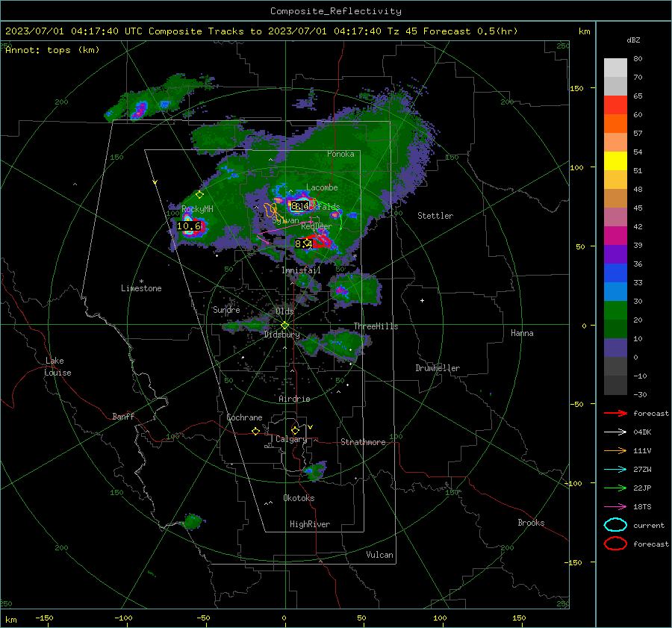Click the indigo swatch between 10 and 0 dBZ

615,348
